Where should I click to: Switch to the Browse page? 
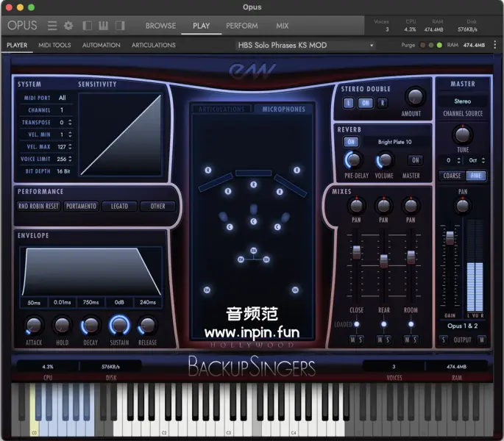(x=160, y=26)
